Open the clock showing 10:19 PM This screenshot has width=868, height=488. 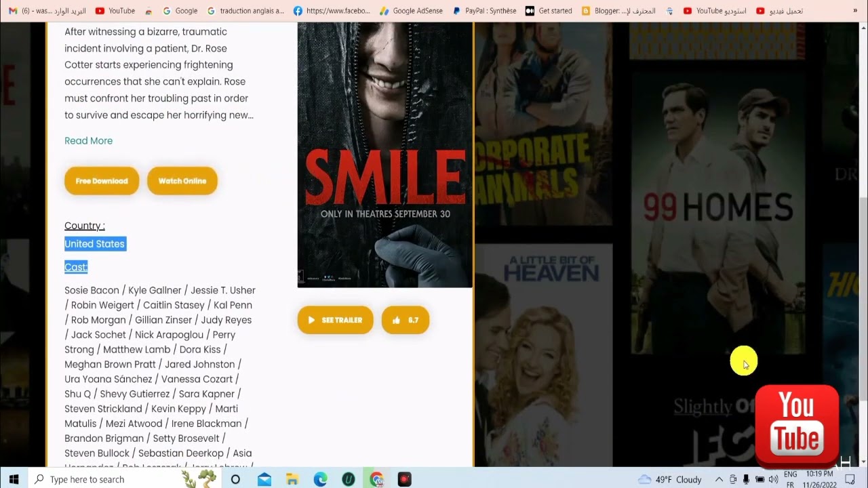(x=820, y=479)
